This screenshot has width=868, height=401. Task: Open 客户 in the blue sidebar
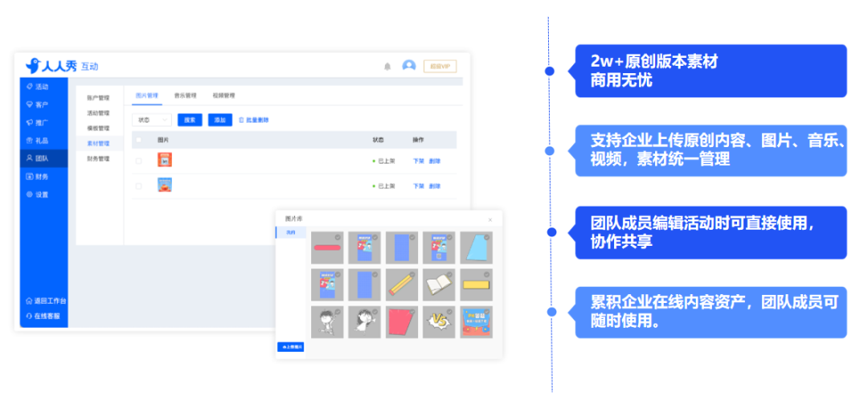[38, 104]
